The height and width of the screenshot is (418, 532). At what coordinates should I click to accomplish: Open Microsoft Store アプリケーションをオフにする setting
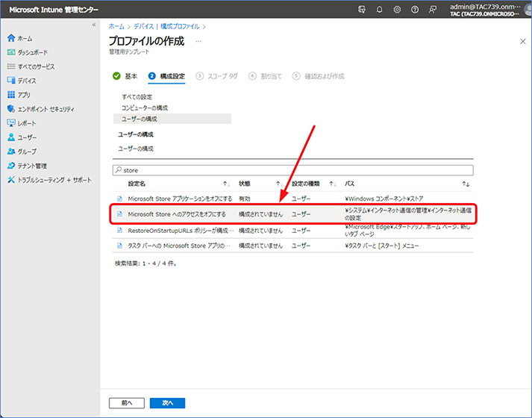tap(180, 199)
